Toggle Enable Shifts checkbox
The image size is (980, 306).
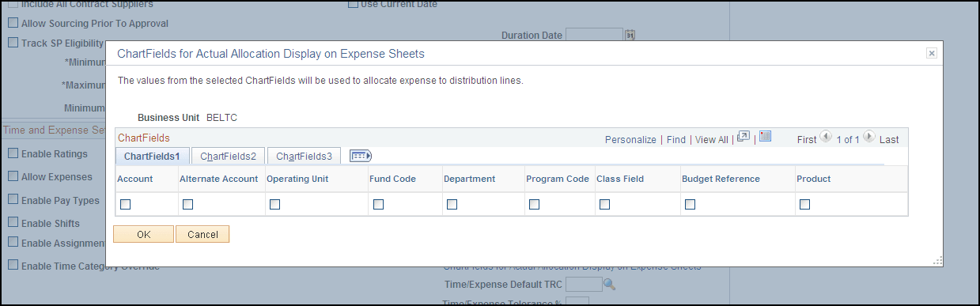[x=13, y=223]
